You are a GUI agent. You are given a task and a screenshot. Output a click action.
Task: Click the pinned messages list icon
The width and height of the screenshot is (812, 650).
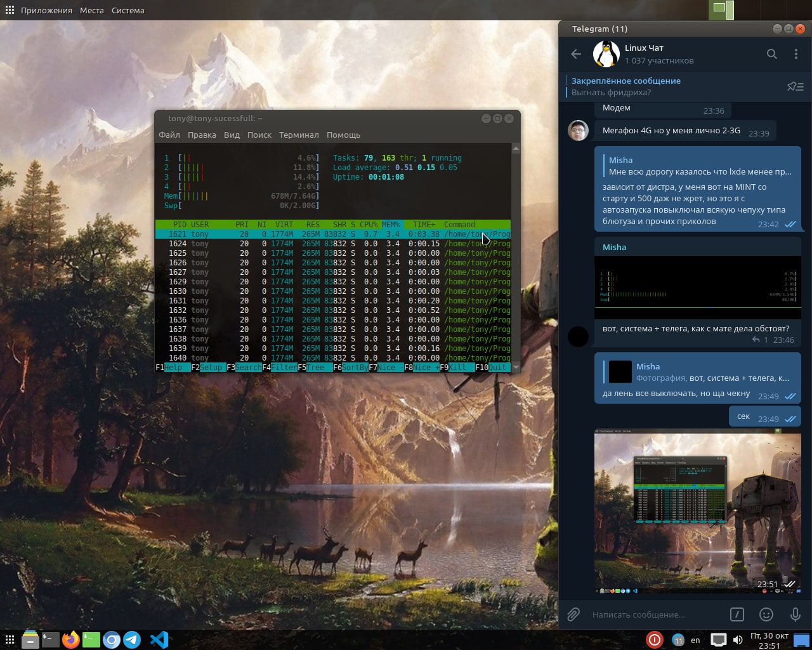[795, 86]
